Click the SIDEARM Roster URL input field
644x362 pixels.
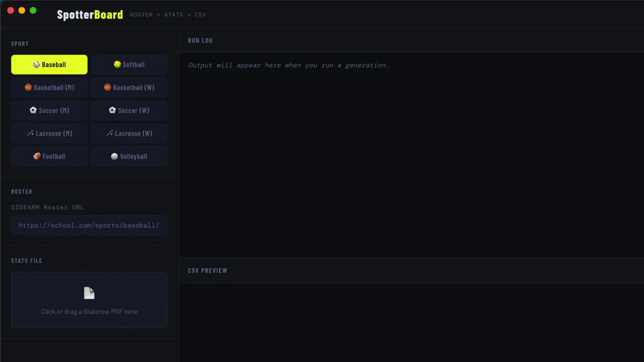point(89,225)
